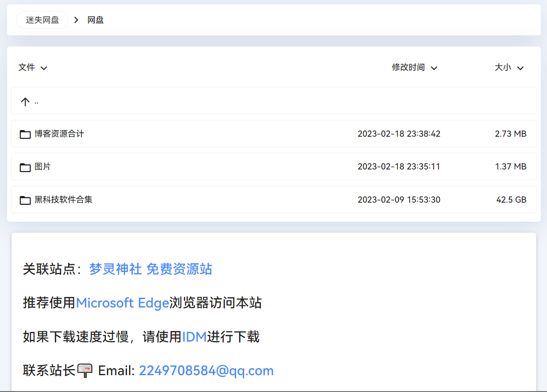Open the 博客资源合计 folder
The image size is (547, 392).
(59, 134)
